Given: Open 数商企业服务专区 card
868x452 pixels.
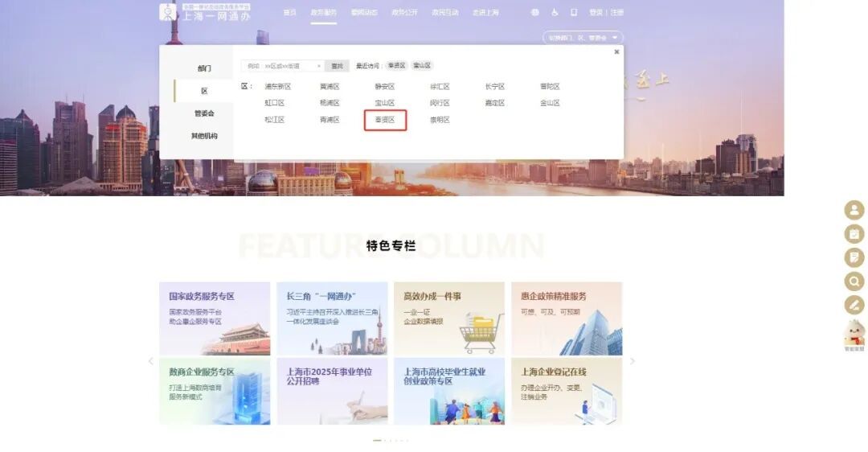Looking at the screenshot, I should point(215,391).
